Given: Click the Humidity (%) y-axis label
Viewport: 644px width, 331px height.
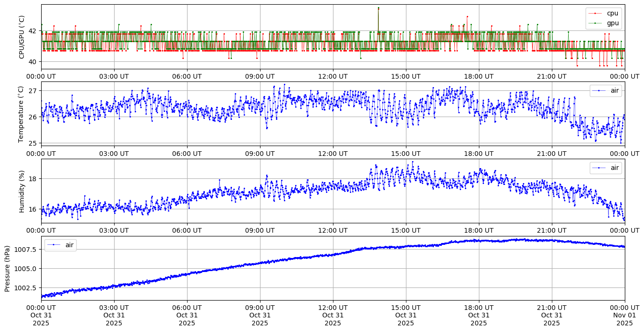Looking at the screenshot, I should (22, 191).
